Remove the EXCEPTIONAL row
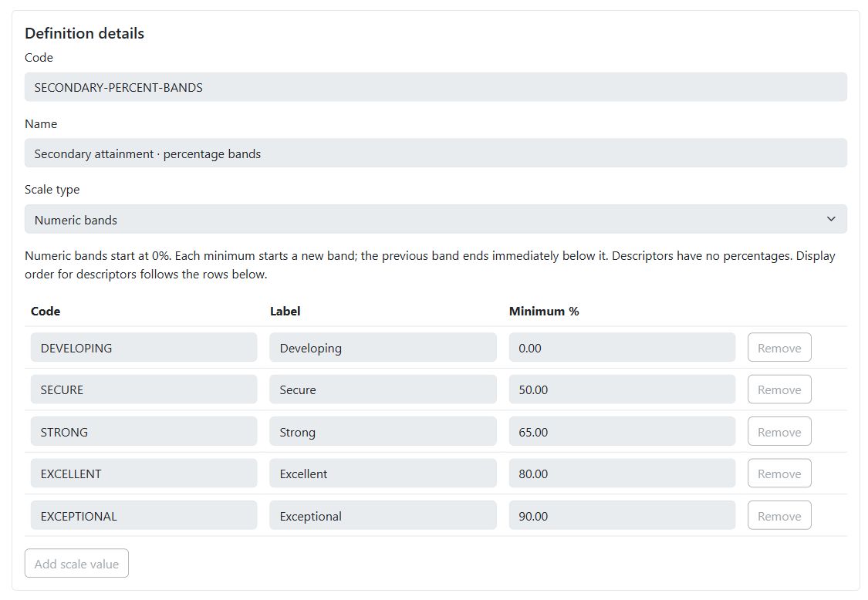Viewport: 868px width, 600px height. [x=779, y=516]
